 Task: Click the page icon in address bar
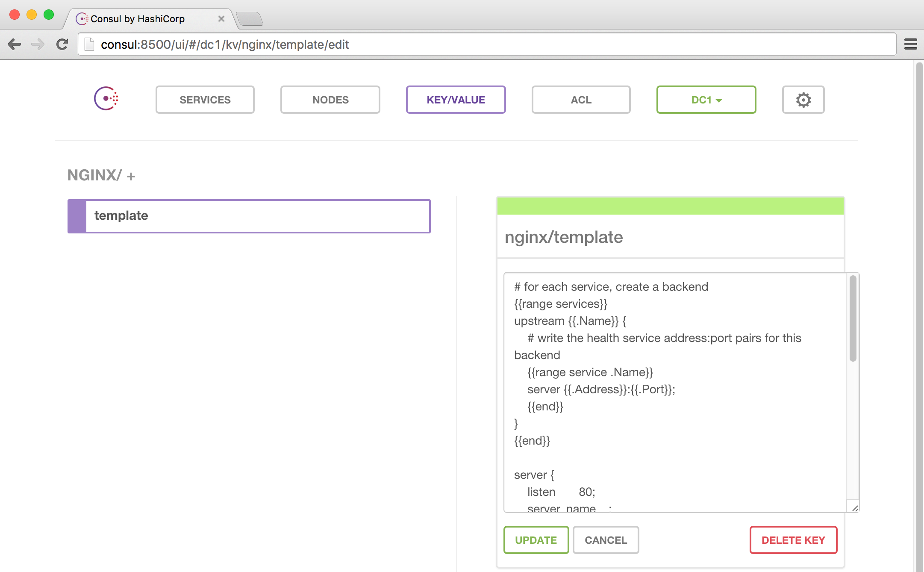pos(89,44)
